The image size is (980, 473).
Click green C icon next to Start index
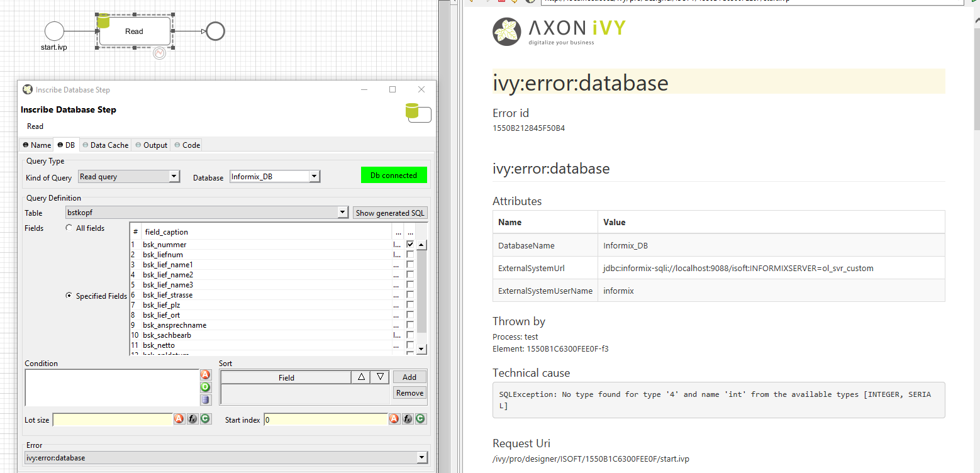(x=420, y=419)
